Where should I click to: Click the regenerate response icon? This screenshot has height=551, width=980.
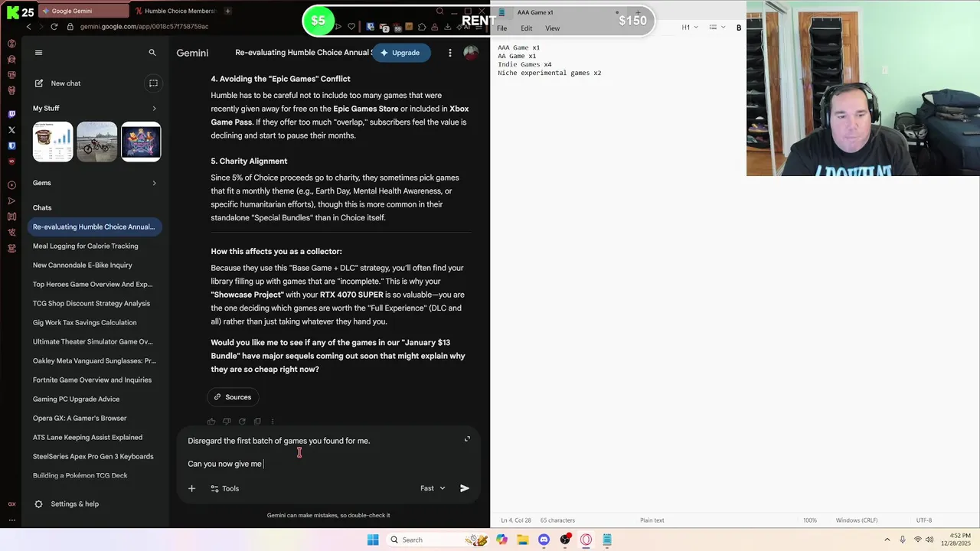[x=242, y=422]
